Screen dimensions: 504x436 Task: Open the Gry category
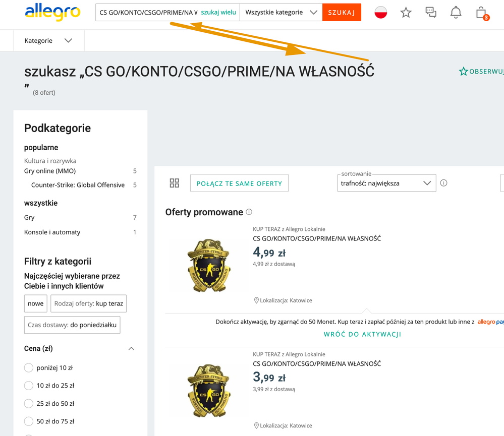pyautogui.click(x=29, y=218)
